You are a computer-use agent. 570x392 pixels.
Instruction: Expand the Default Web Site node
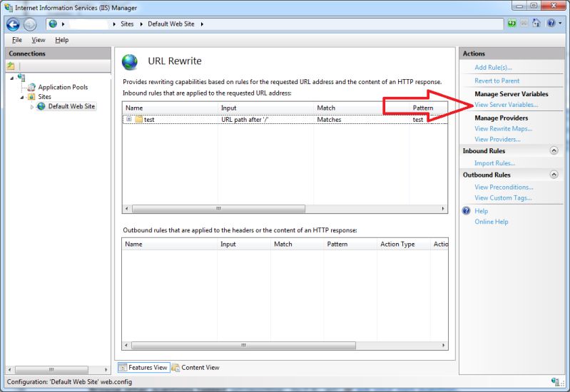click(31, 107)
